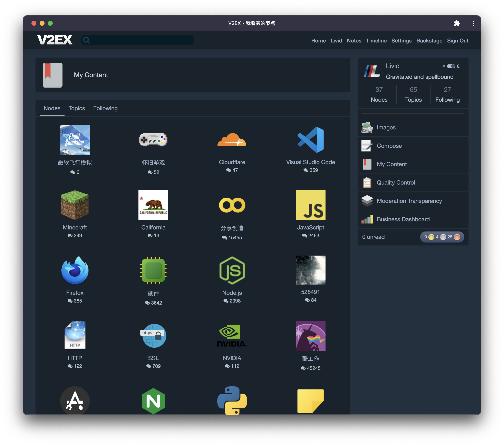Open the California Republic flag icon

coord(153,205)
